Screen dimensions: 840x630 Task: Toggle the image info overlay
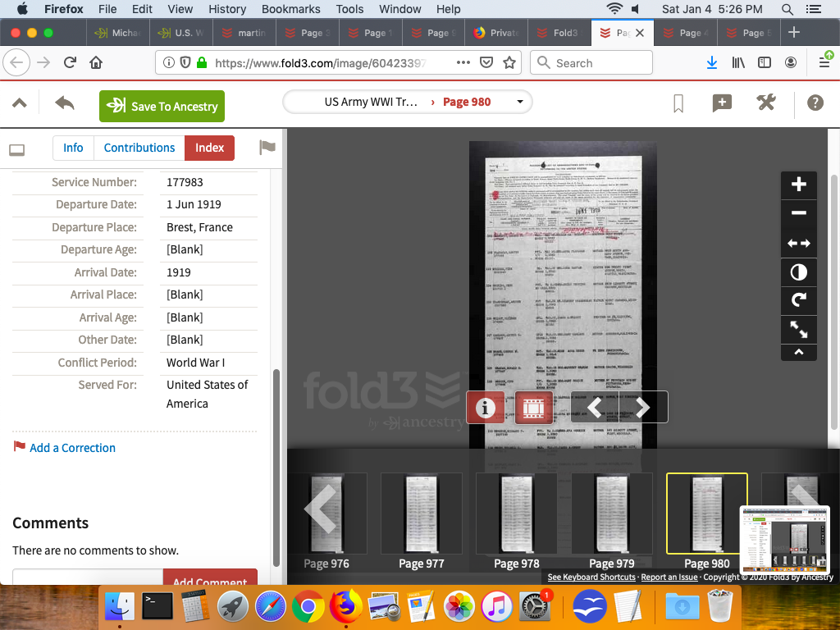coord(486,408)
